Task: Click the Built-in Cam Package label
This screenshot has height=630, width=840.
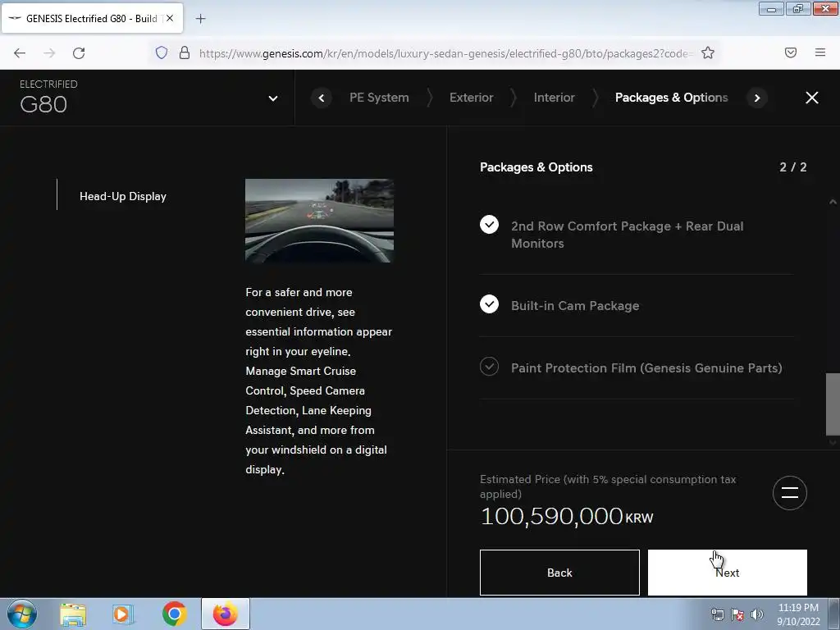Action: tap(575, 306)
